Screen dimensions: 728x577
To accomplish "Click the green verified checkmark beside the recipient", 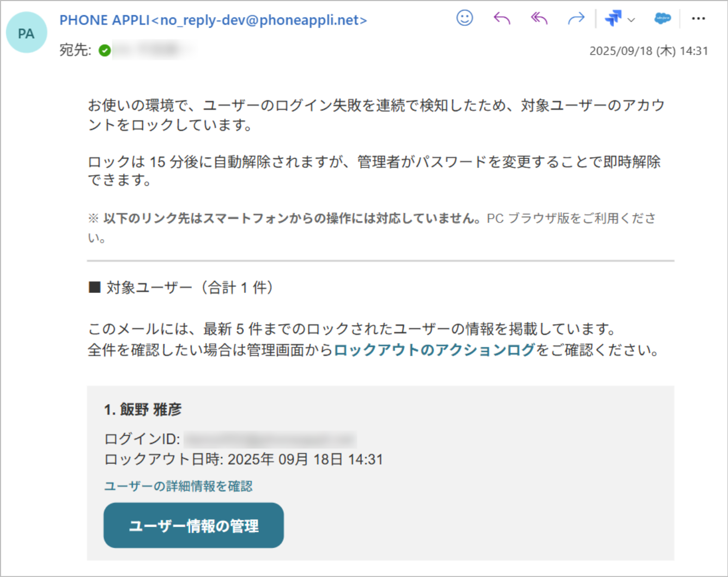I will 105,50.
